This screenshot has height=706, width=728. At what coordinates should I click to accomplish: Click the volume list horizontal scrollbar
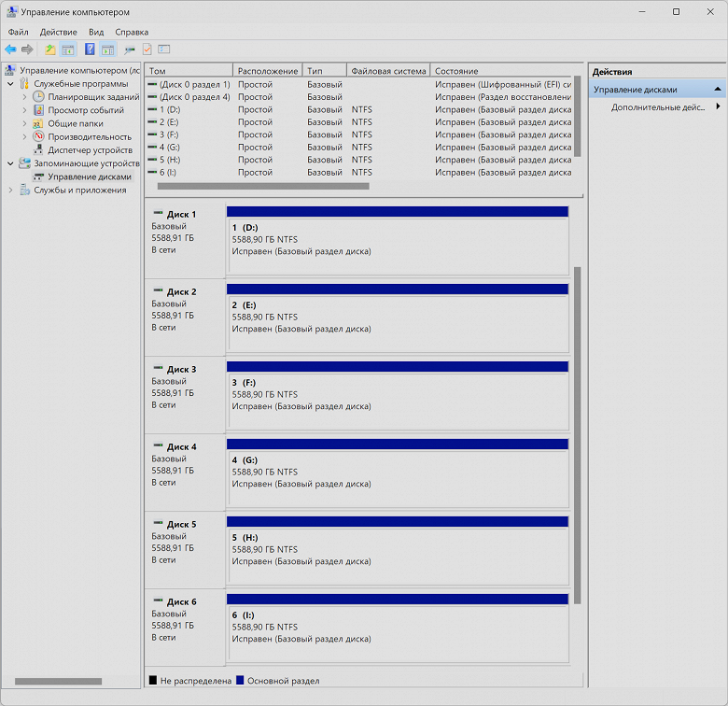point(263,187)
